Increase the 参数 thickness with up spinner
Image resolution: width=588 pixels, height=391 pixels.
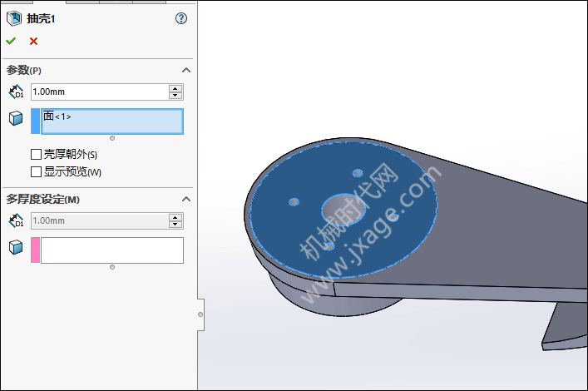tap(175, 88)
